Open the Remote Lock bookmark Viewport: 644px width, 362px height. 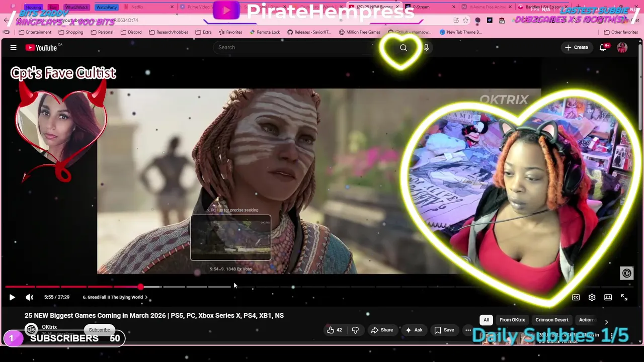[264, 32]
